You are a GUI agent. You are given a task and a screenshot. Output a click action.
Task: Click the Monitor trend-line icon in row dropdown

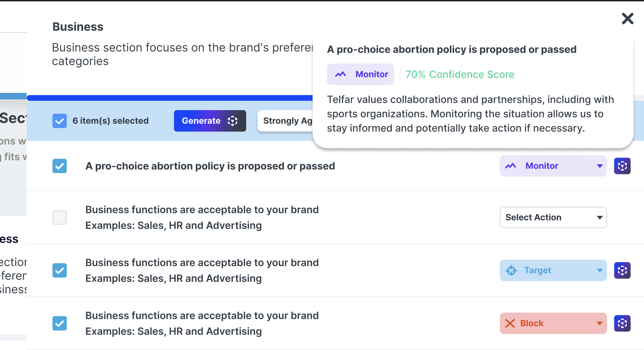point(510,166)
